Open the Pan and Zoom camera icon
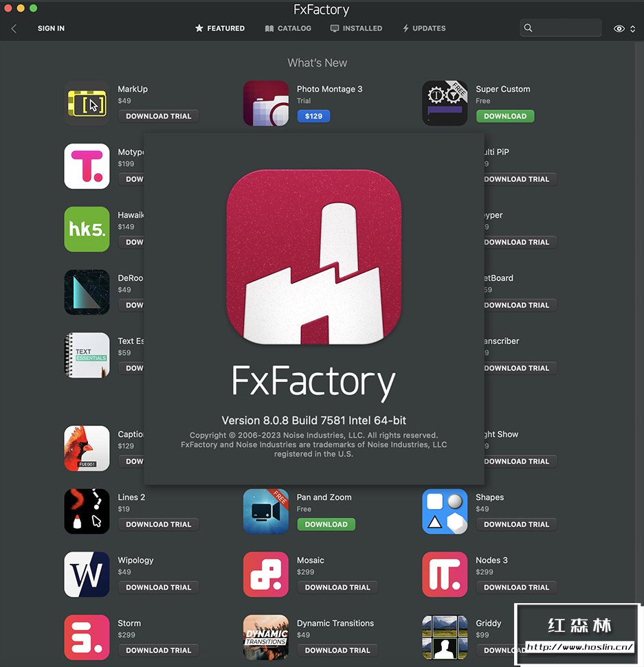The image size is (644, 667). [265, 511]
